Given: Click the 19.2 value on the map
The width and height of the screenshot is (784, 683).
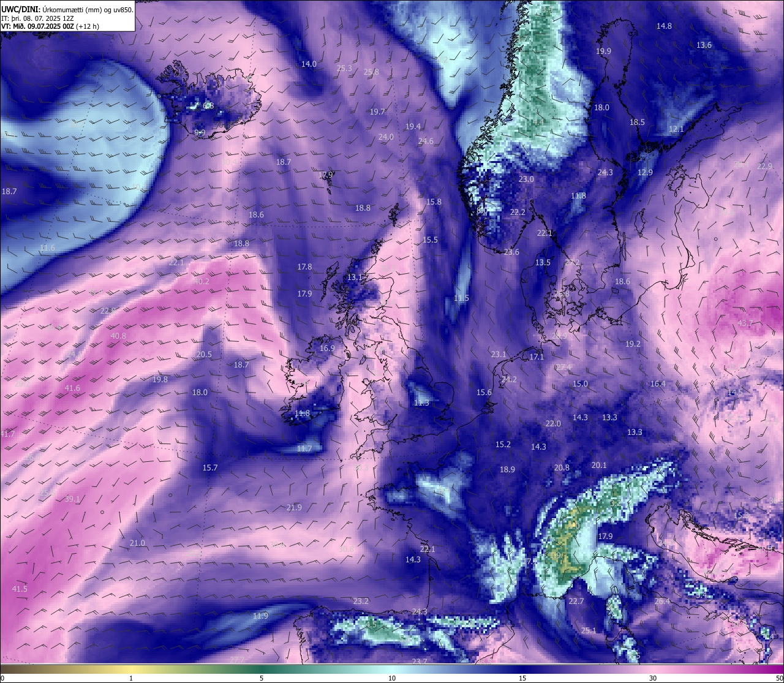Looking at the screenshot, I should [633, 344].
